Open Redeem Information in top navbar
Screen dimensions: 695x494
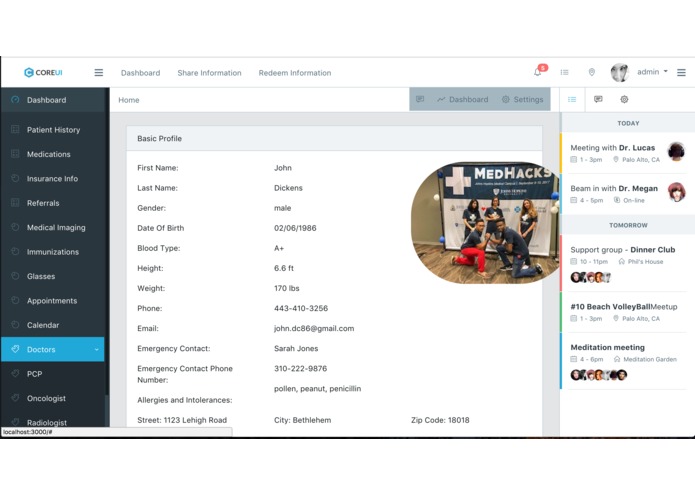295,73
